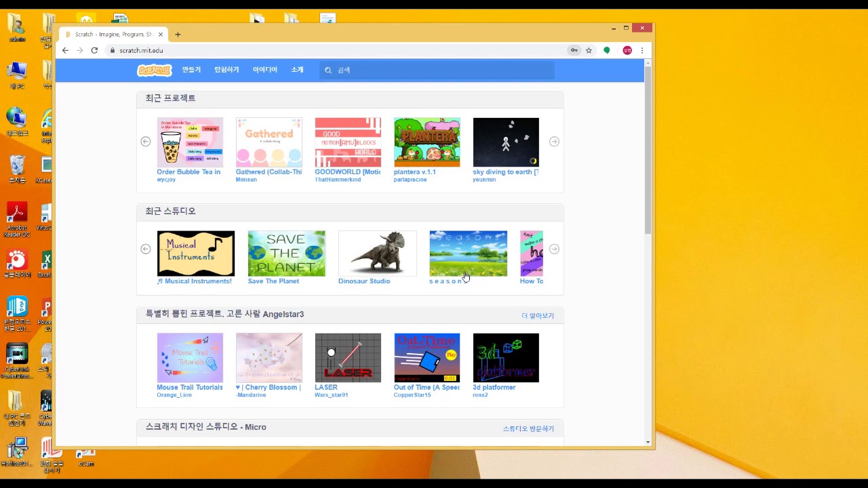
Task: Visit author yeunmin's profile link
Action: [484, 180]
